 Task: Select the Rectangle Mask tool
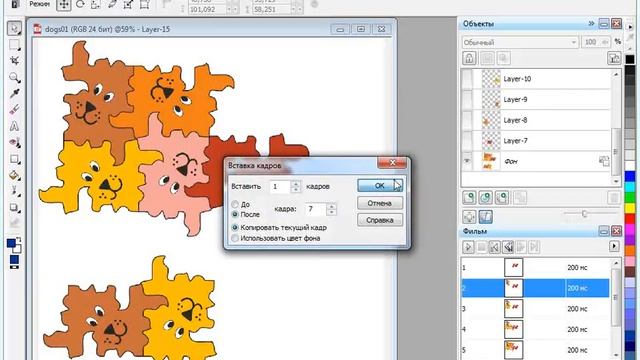tap(14, 44)
